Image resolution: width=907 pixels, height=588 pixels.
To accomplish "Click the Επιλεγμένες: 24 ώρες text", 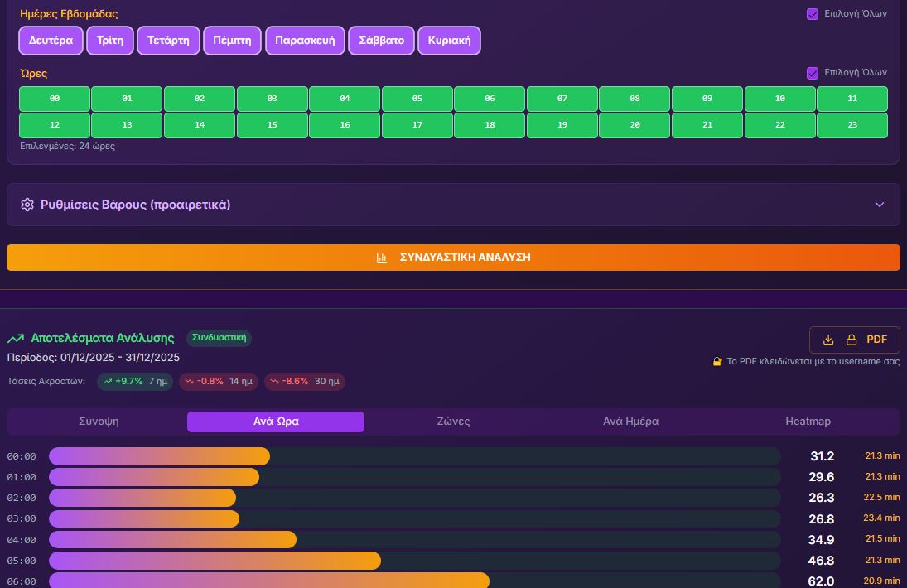I will [x=67, y=147].
